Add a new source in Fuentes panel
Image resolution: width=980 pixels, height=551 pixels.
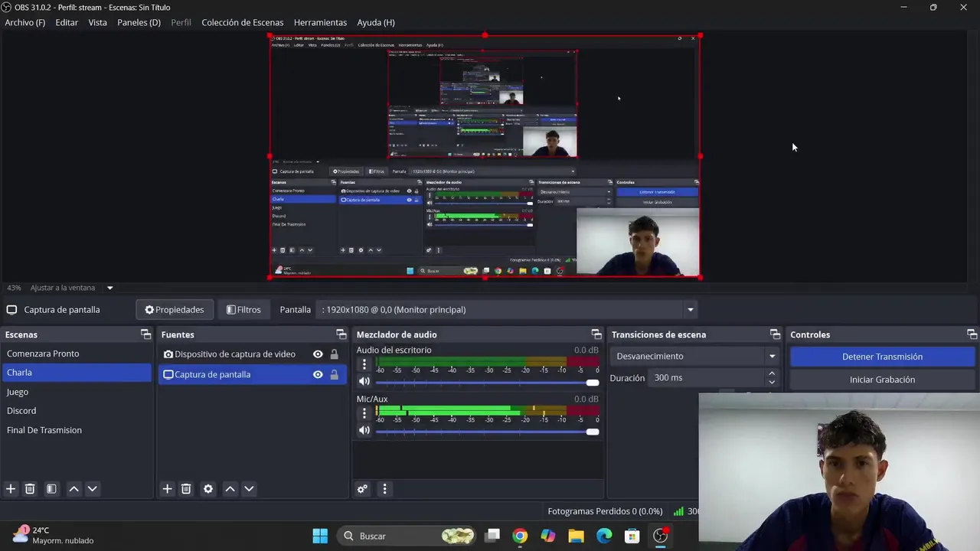[x=167, y=489]
